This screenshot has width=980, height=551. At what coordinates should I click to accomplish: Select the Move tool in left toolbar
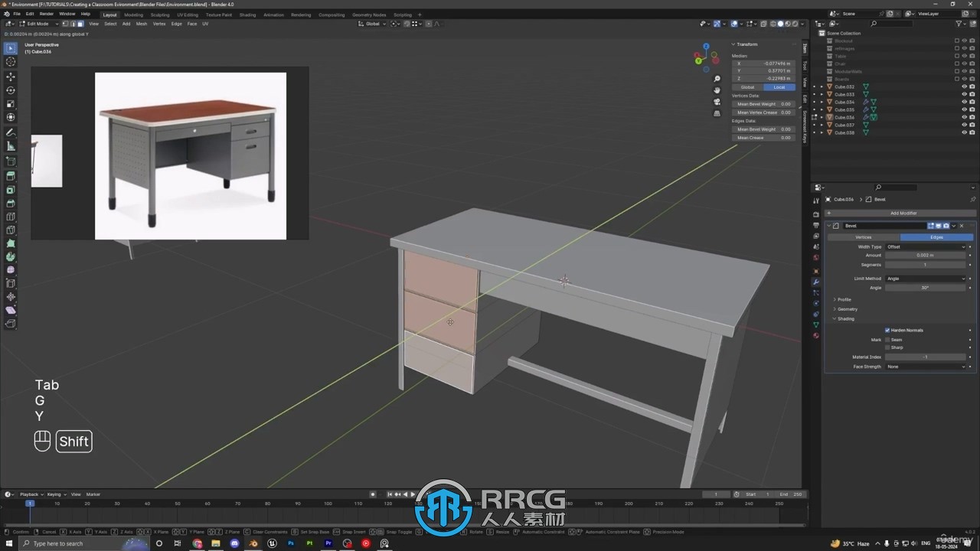point(11,77)
